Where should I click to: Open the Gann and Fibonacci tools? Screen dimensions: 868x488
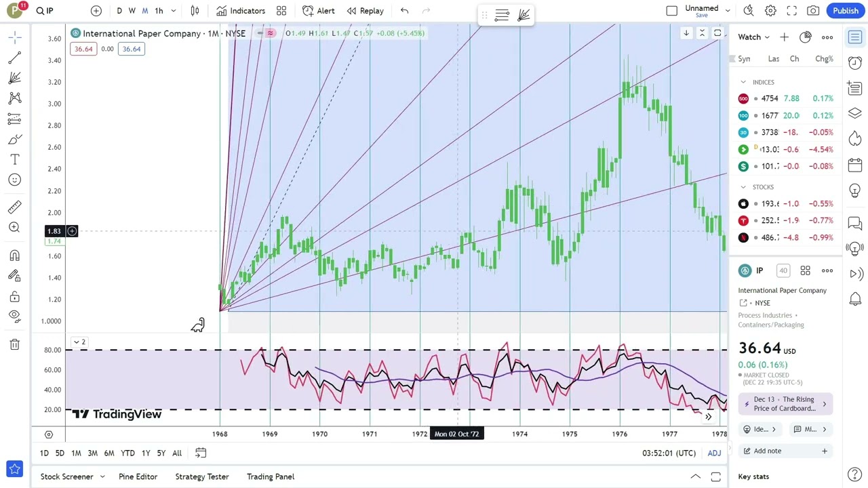14,78
